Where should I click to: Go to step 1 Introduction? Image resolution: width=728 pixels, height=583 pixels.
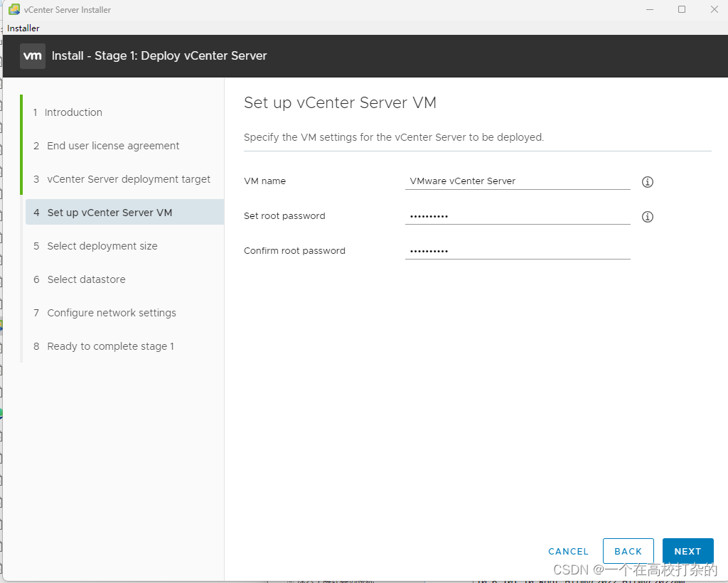(x=68, y=112)
